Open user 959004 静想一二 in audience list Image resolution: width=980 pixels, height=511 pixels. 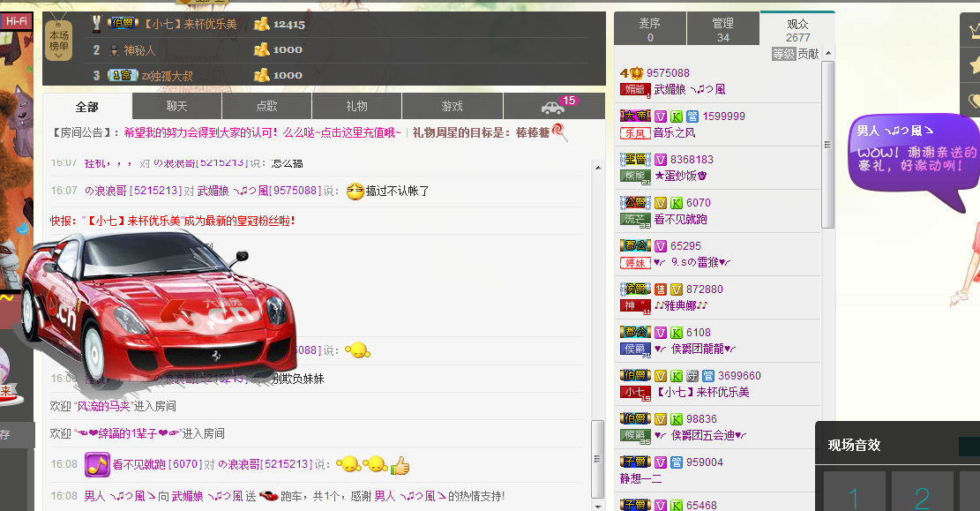[x=717, y=470]
